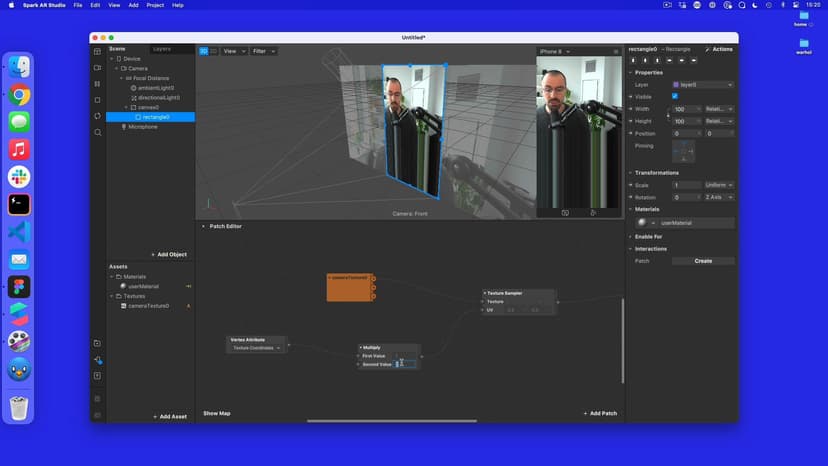Open Height unit Relative dropdown
This screenshot has height=466, width=828.
point(719,121)
